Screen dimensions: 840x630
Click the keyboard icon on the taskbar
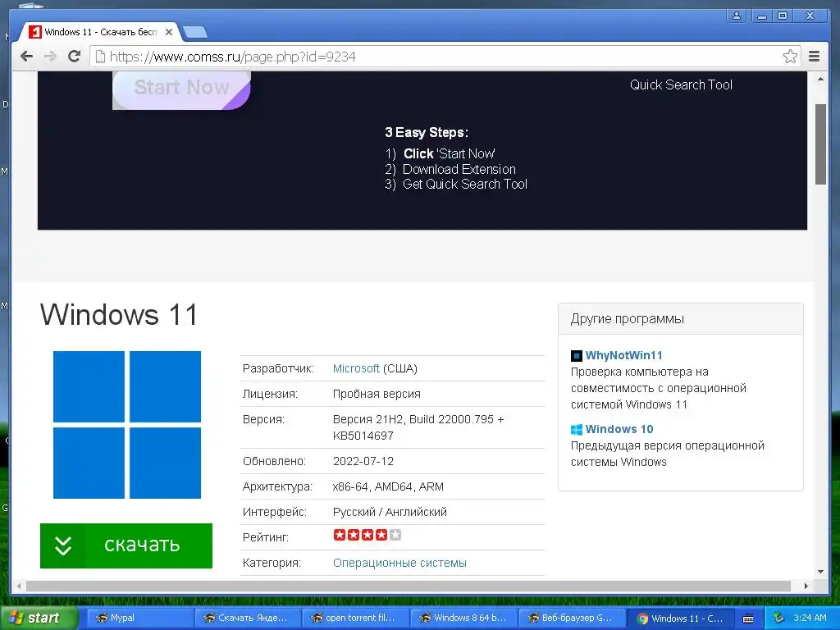pos(748,619)
